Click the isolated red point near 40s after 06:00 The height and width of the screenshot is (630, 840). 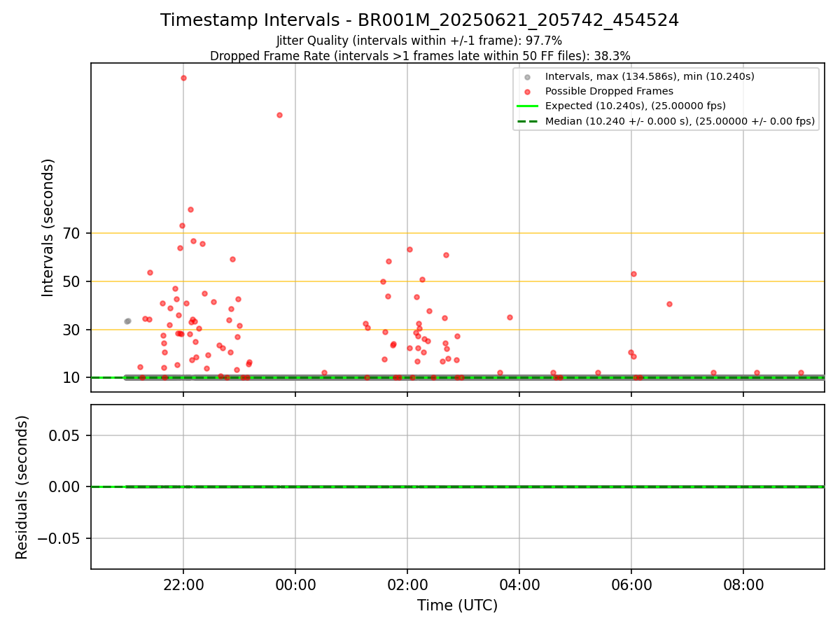(x=669, y=304)
